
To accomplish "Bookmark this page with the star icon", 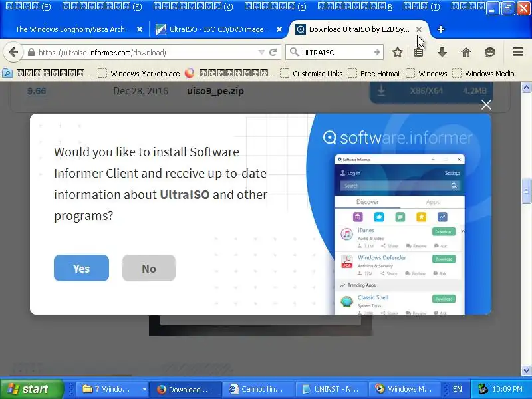I will click(397, 53).
